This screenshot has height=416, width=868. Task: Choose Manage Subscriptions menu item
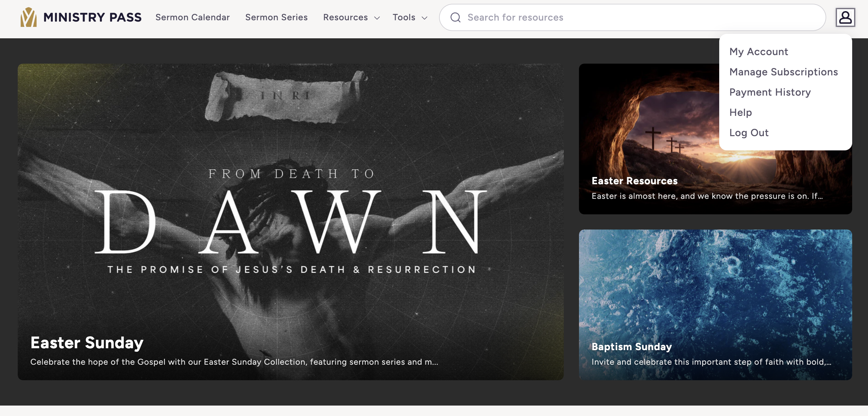[x=783, y=72]
